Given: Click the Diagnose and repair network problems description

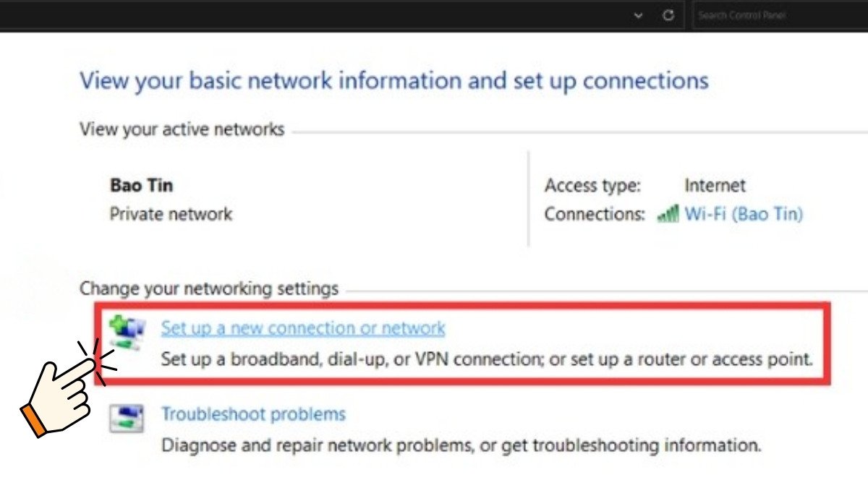Looking at the screenshot, I should (461, 445).
